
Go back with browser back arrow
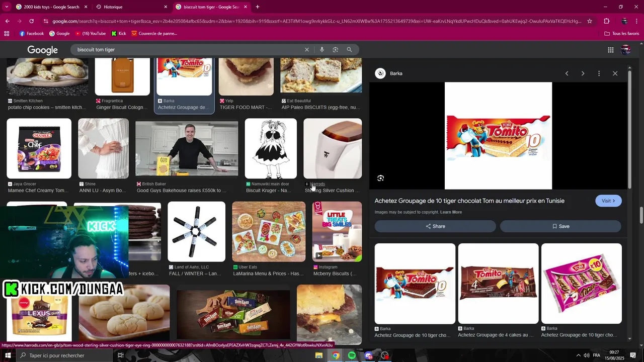tap(7, 21)
